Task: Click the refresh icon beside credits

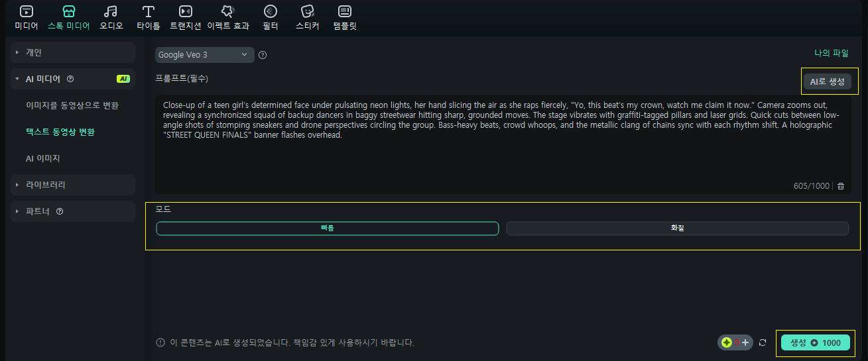Action: pyautogui.click(x=763, y=342)
